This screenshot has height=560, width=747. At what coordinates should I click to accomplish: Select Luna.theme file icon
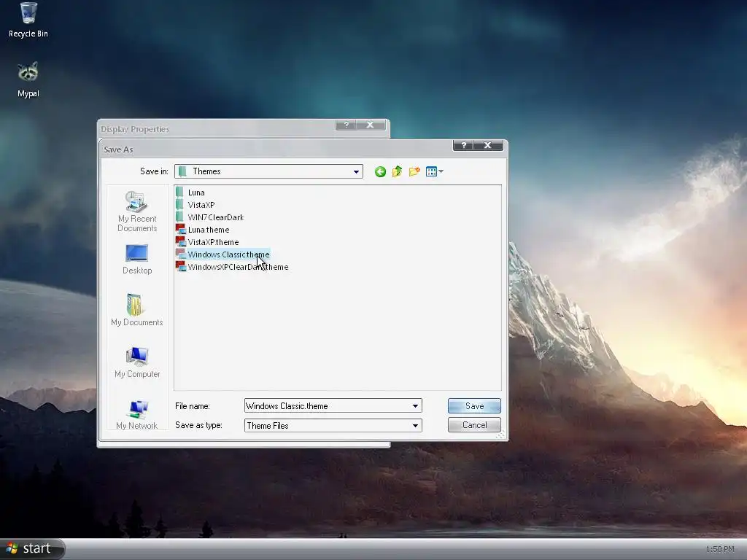(181, 230)
